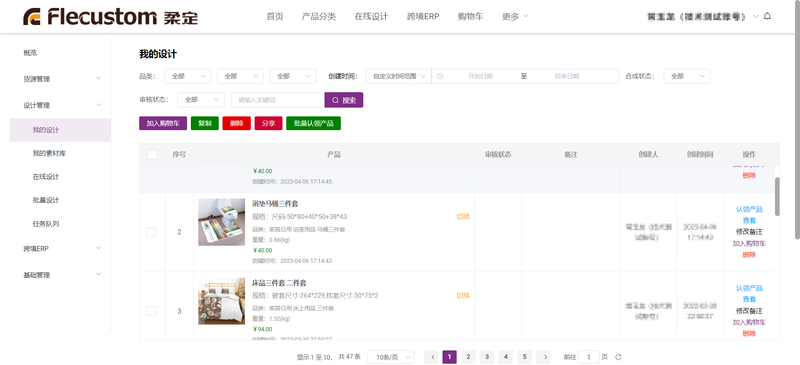Image resolution: width=800 pixels, height=365 pixels.
Task: Click 加入购物车 link for row 3
Action: (x=749, y=322)
